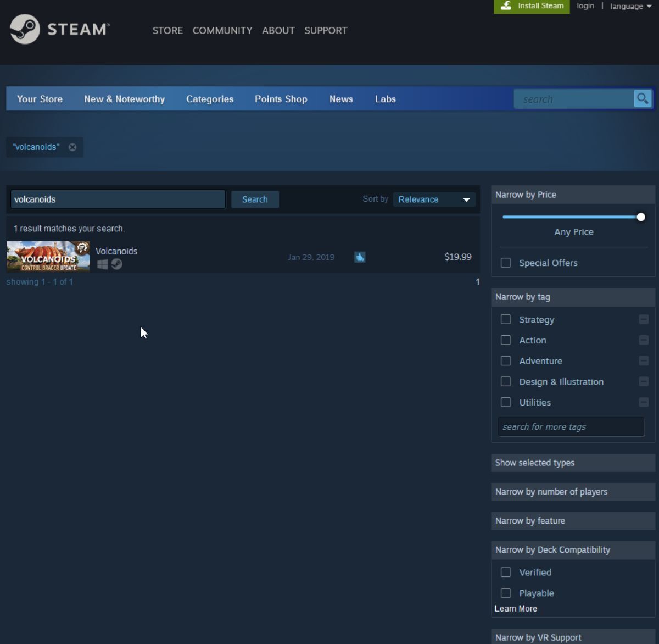Click the Windows platform icon under Volcanoids

[x=102, y=264]
